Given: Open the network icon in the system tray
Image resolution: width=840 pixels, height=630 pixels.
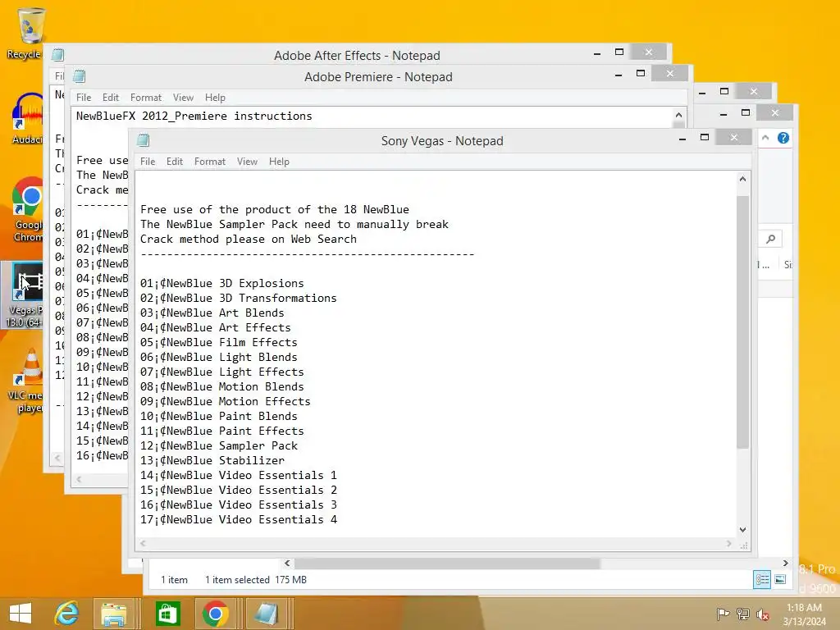Looking at the screenshot, I should (742, 614).
